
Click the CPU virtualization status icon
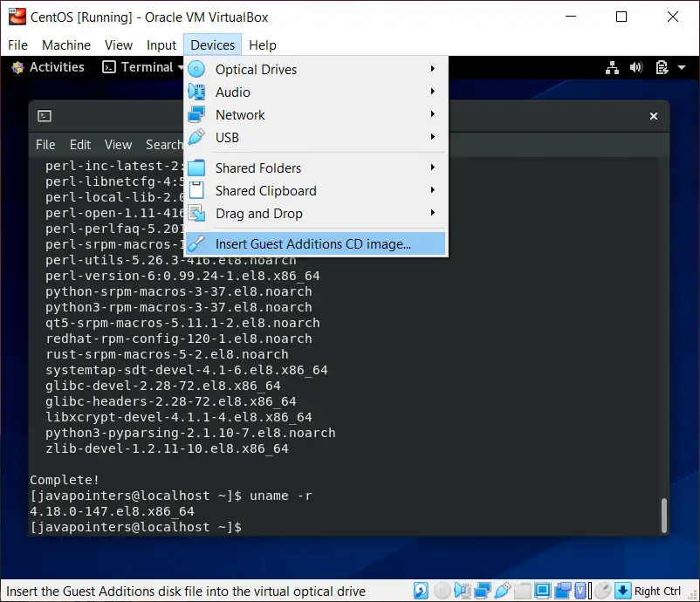(582, 591)
